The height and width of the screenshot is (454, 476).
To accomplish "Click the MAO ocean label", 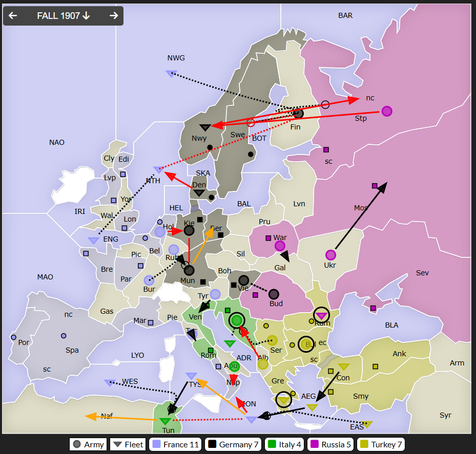I will tap(45, 277).
